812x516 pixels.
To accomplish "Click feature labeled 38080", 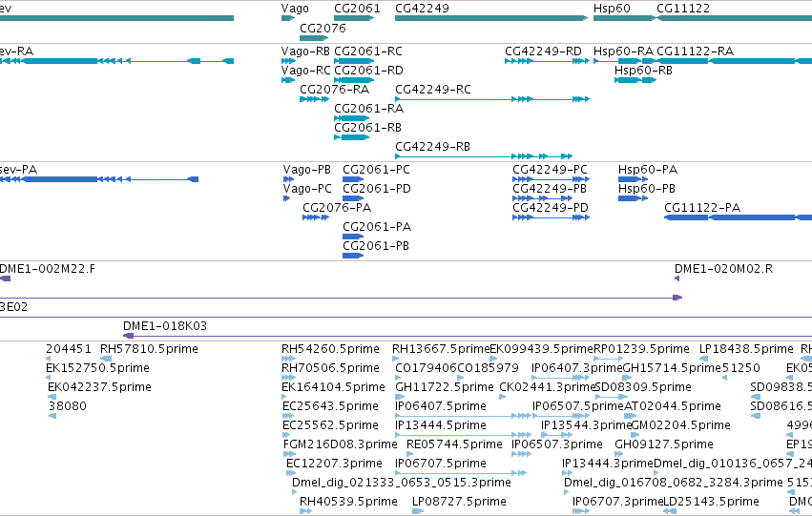I will point(68,407).
